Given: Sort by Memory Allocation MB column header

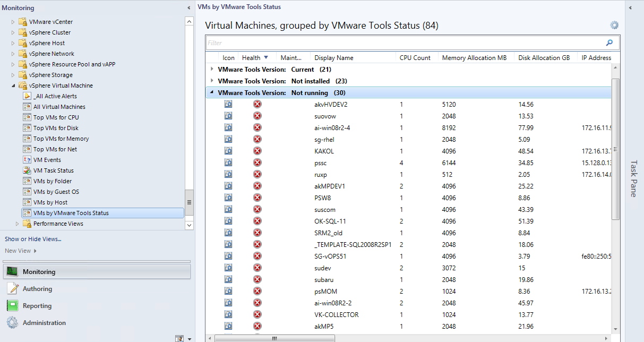Looking at the screenshot, I should pyautogui.click(x=477, y=58).
